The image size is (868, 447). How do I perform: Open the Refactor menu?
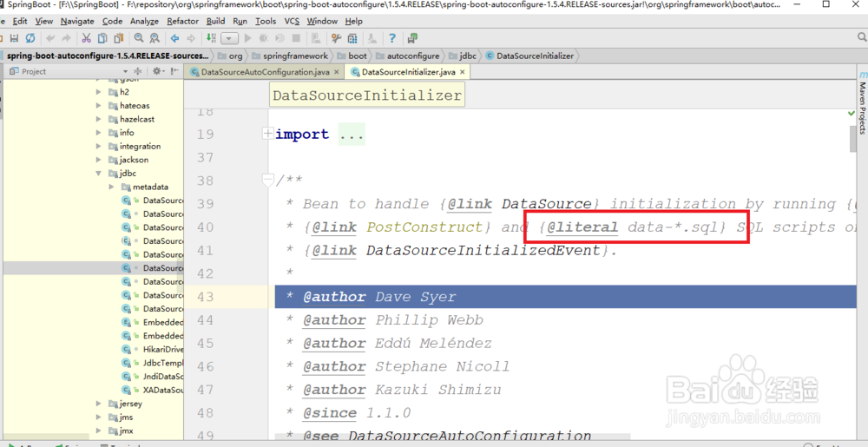click(x=182, y=21)
